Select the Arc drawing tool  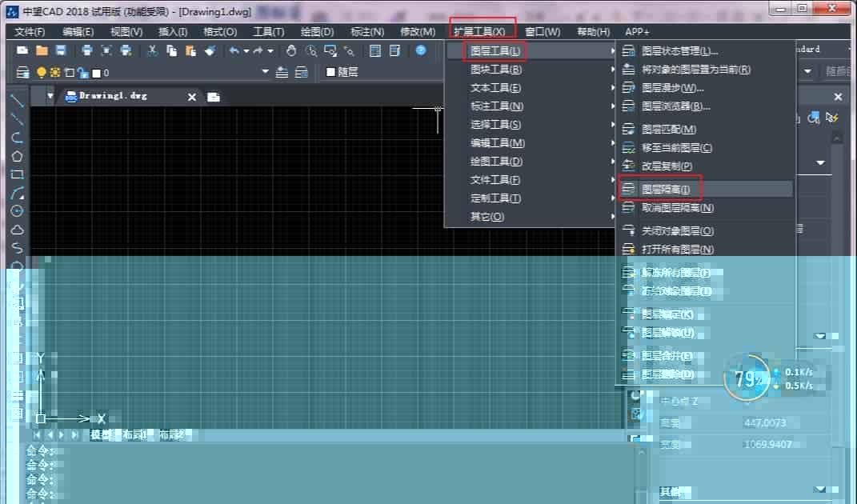tap(17, 193)
